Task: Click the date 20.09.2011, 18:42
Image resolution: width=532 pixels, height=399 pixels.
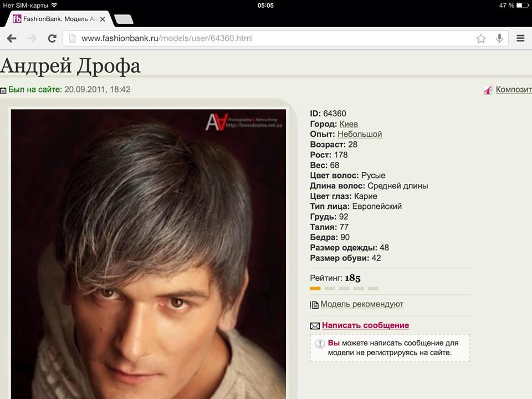Action: (98, 89)
